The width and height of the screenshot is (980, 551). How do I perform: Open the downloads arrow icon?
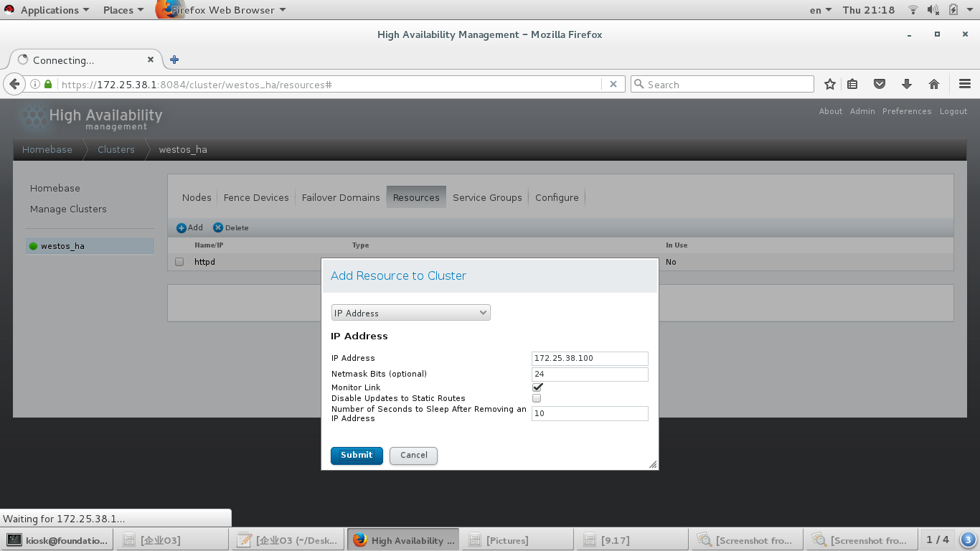click(907, 84)
